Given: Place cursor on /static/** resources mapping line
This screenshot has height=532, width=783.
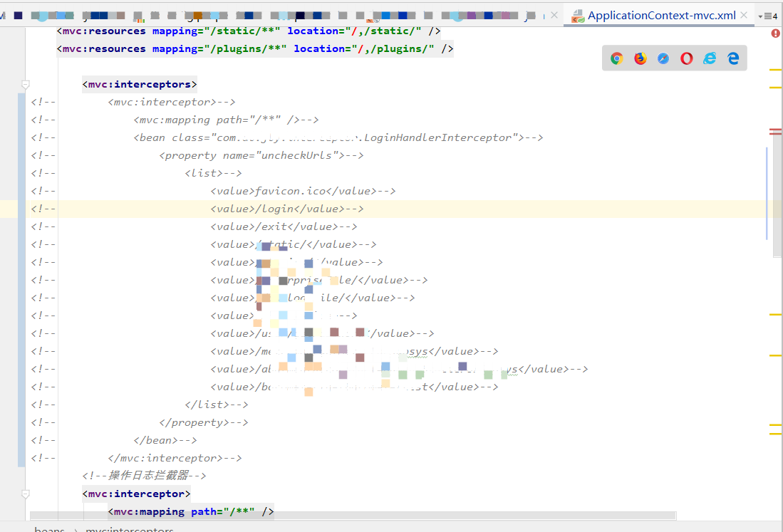Looking at the screenshot, I should (249, 31).
